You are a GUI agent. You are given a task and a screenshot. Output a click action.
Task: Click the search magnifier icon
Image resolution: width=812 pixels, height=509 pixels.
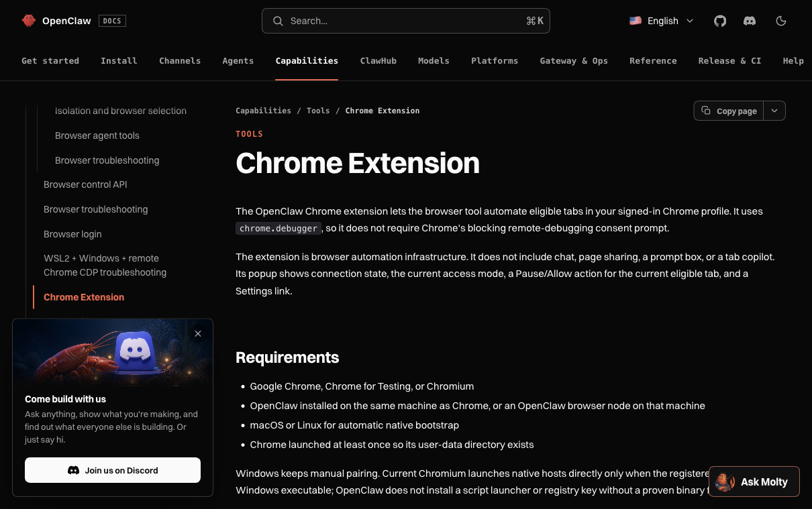coord(278,21)
